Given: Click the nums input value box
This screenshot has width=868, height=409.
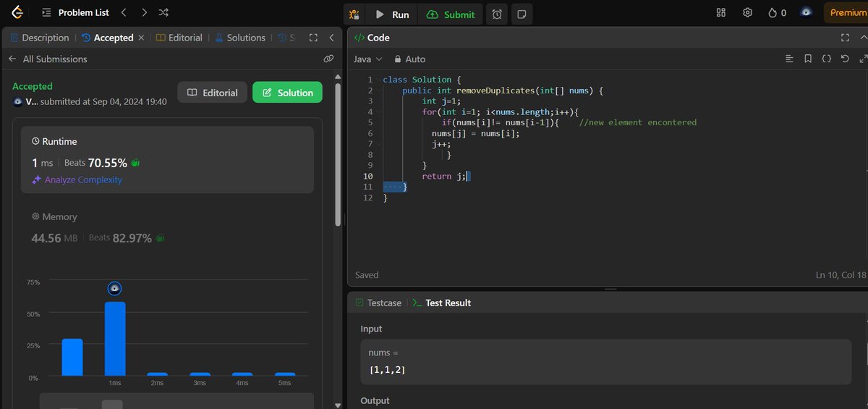Looking at the screenshot, I should pyautogui.click(x=605, y=361).
